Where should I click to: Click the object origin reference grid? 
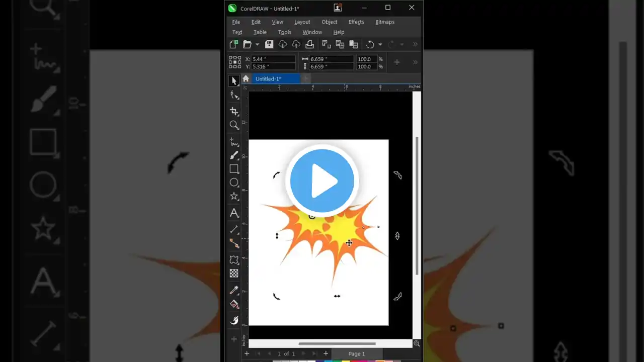point(235,62)
